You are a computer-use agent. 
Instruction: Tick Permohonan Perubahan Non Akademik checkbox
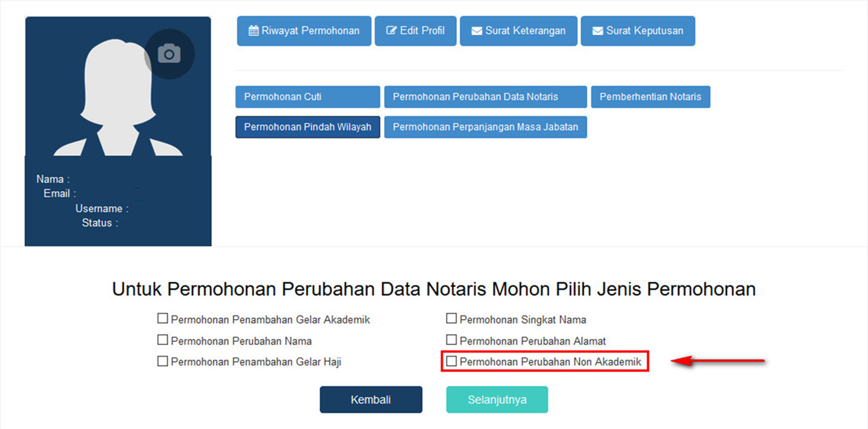click(451, 361)
